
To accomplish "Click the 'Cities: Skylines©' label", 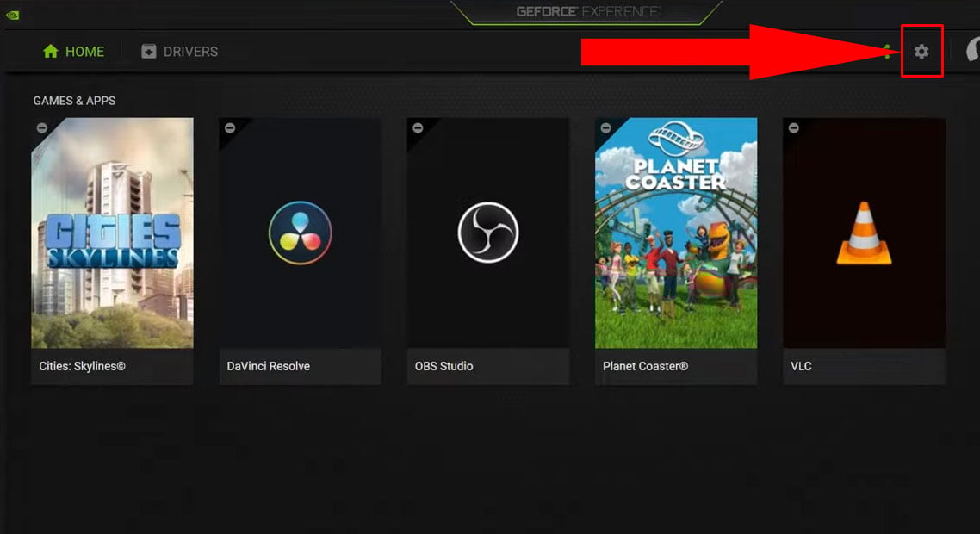I will pos(82,366).
